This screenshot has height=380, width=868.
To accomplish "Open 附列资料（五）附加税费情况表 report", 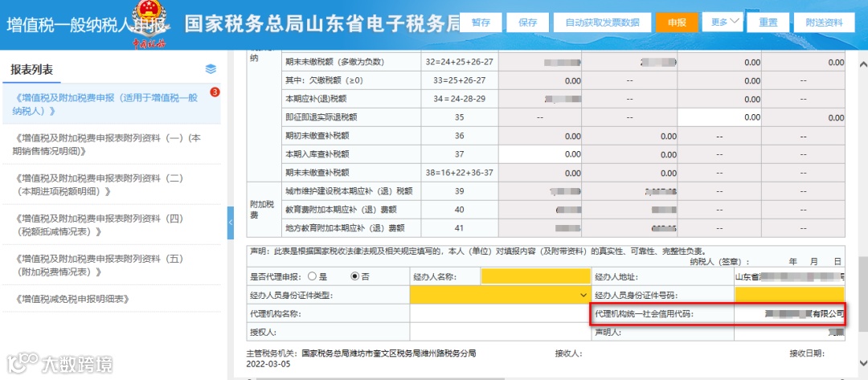I will tap(111, 265).
